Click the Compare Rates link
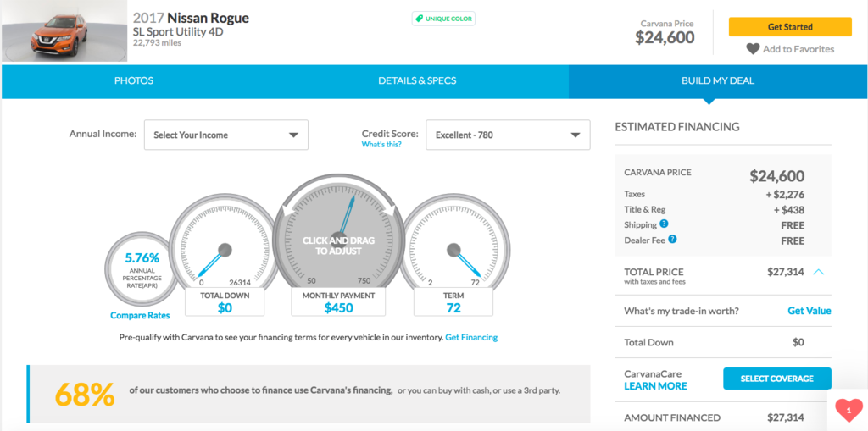Viewport: 868px width, 431px height. pos(140,315)
